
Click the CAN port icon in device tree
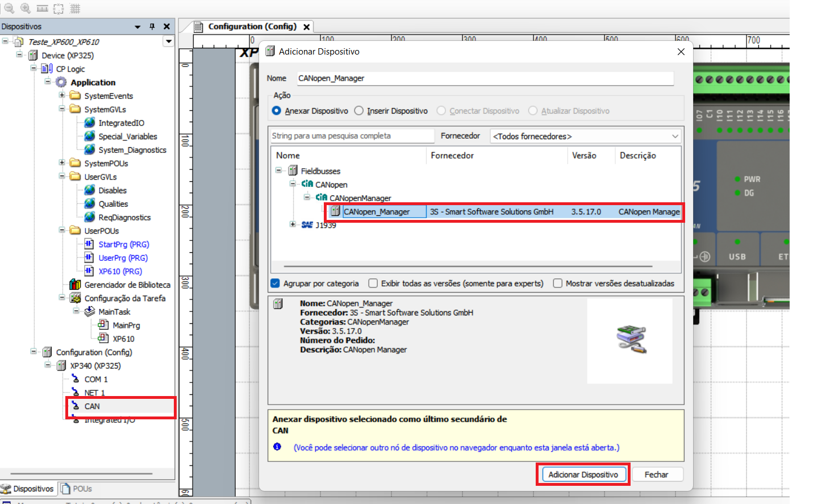click(76, 406)
